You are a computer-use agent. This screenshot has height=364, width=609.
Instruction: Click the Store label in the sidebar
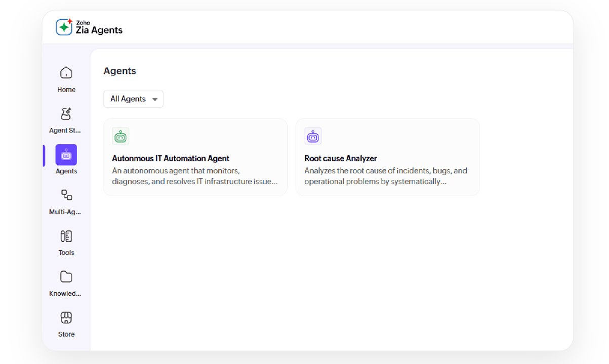pyautogui.click(x=66, y=334)
